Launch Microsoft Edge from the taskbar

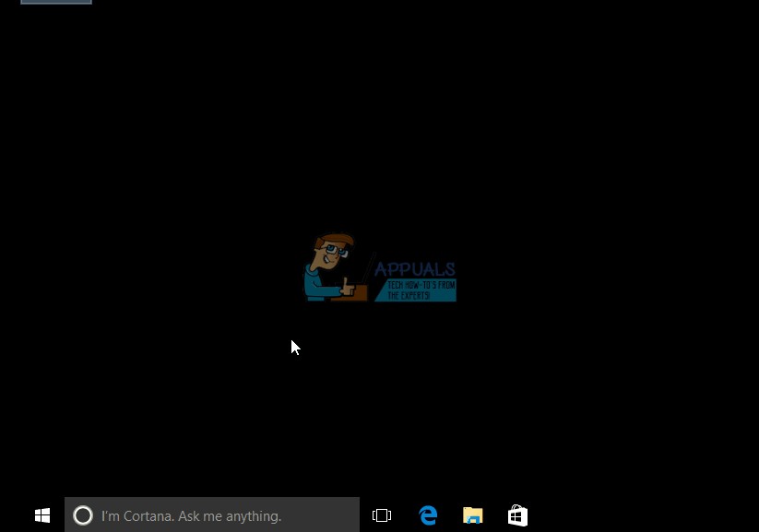(x=428, y=515)
